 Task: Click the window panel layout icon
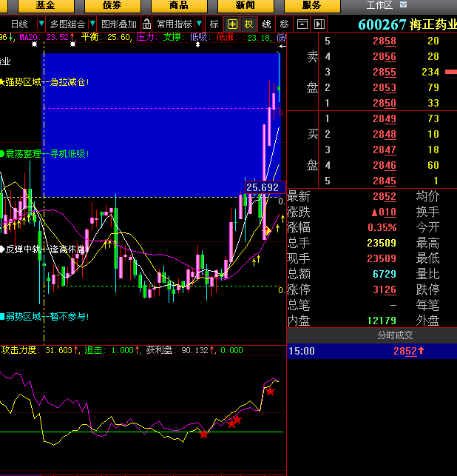302,24
